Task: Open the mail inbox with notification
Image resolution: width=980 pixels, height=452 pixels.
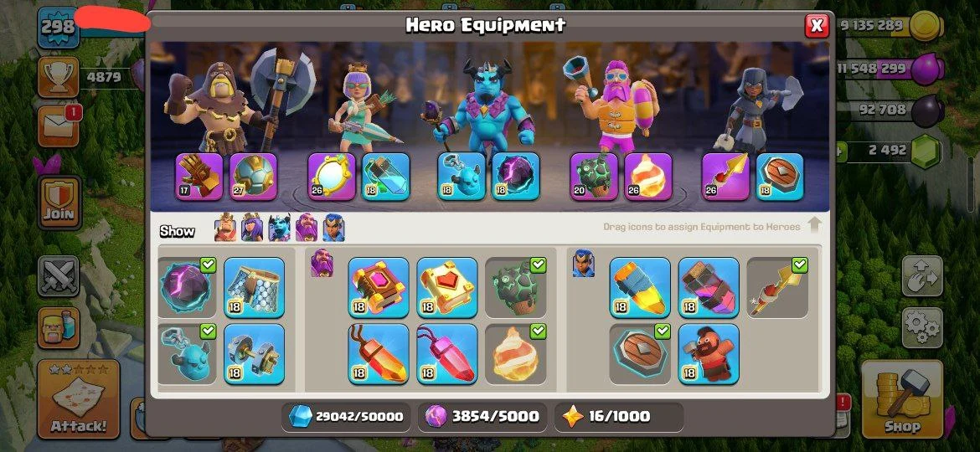Action: click(59, 126)
